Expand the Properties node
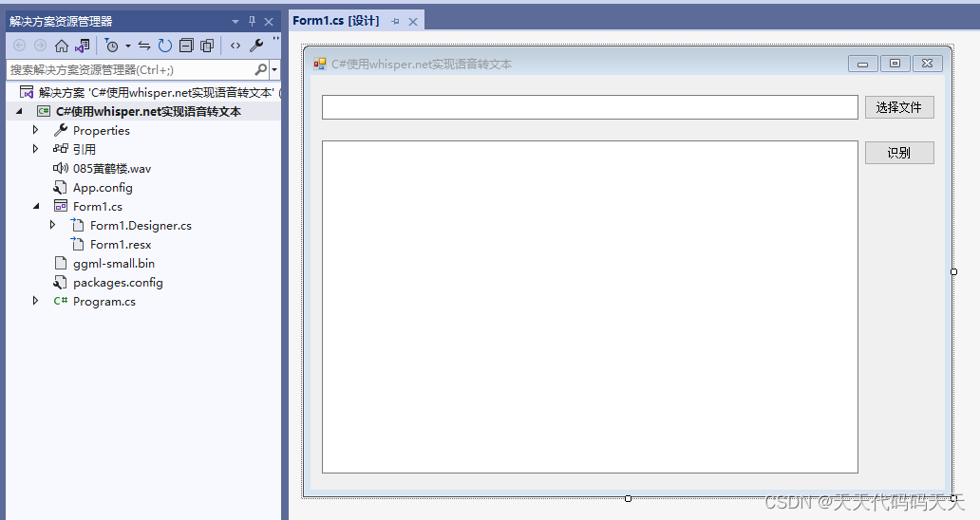 [36, 130]
